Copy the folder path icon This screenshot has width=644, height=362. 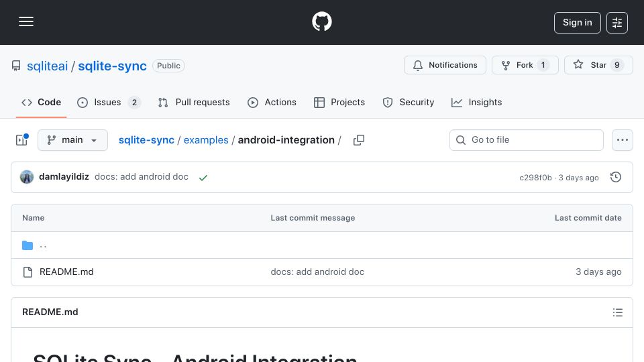pos(358,140)
